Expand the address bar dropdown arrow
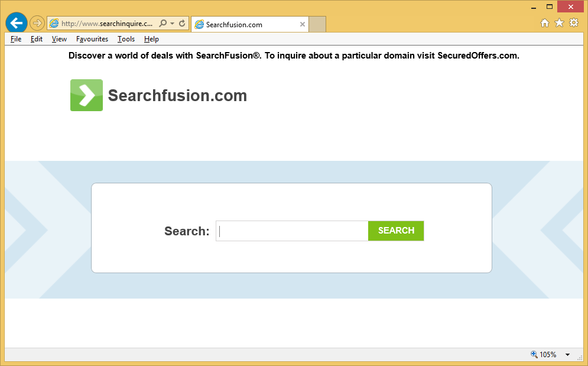This screenshot has height=366, width=588. [x=173, y=24]
